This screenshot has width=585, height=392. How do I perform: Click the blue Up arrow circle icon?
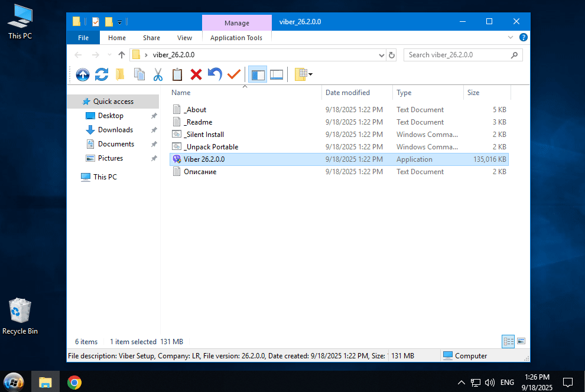click(83, 74)
